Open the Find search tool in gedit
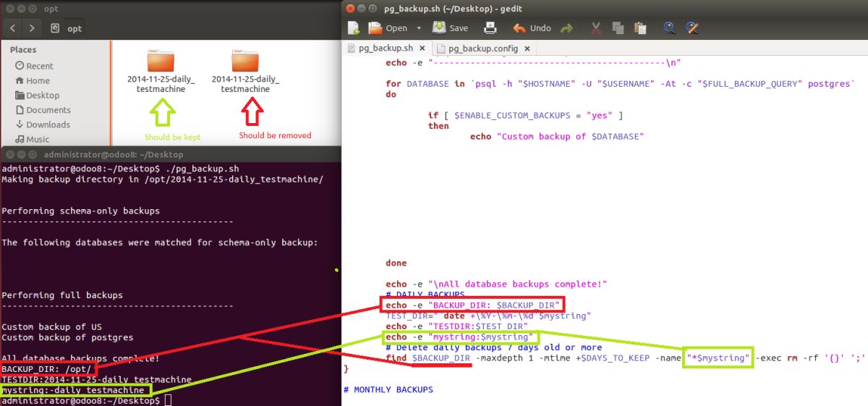868x406 pixels. (x=670, y=28)
